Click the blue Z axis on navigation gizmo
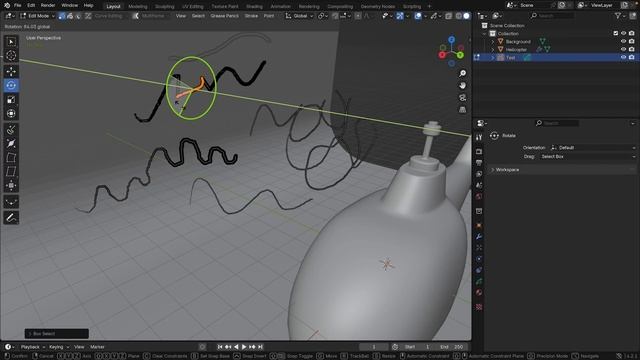The height and width of the screenshot is (360, 640). point(451,40)
